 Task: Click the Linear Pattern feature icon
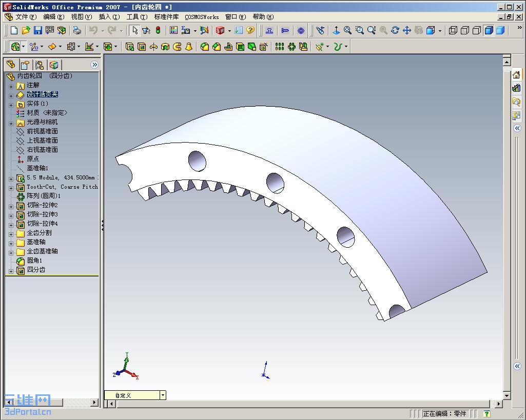[x=280, y=47]
